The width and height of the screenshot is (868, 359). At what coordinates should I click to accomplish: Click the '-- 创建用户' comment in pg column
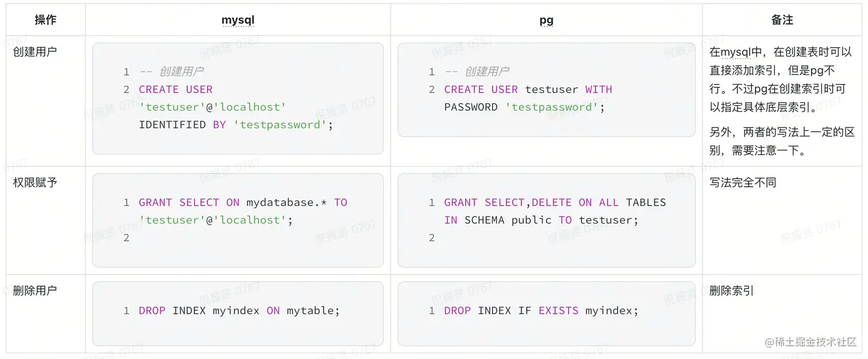(477, 72)
